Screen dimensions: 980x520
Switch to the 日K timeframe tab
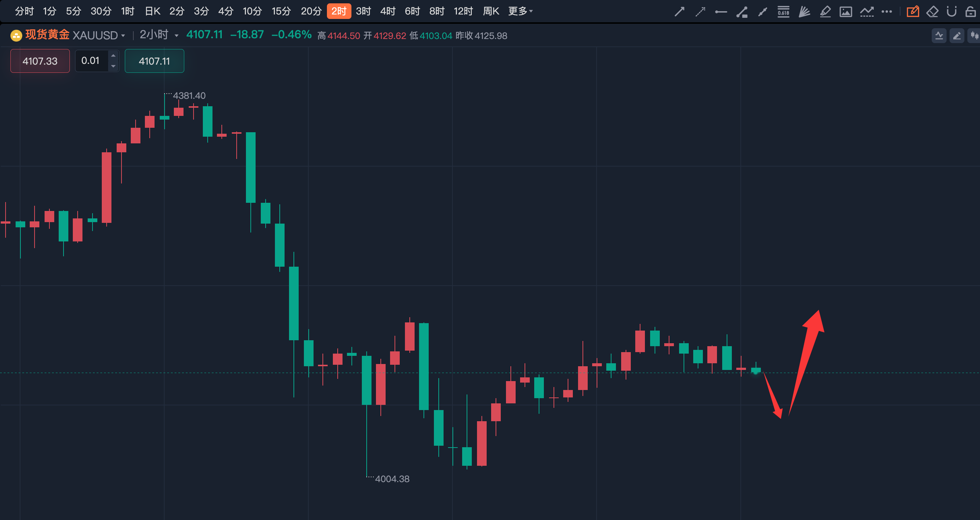coord(153,12)
